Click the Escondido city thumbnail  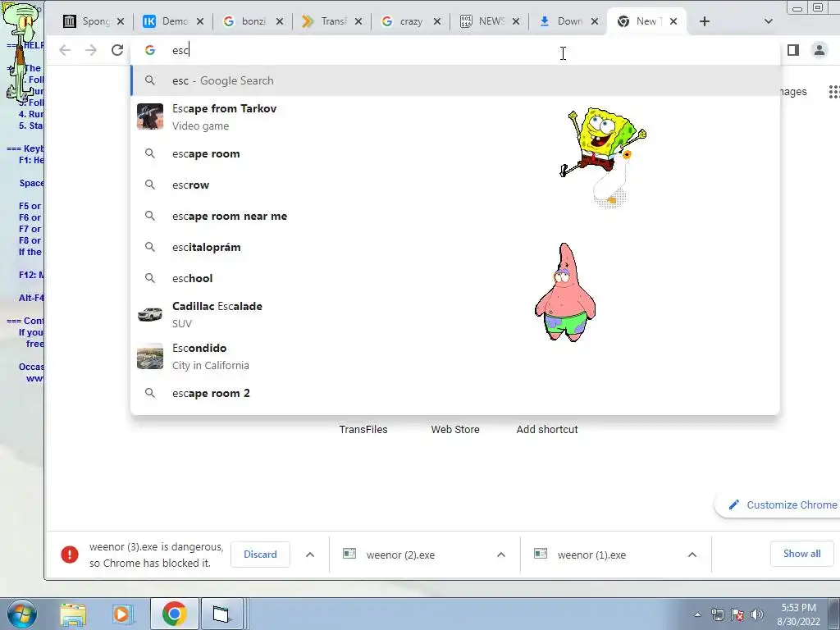150,356
